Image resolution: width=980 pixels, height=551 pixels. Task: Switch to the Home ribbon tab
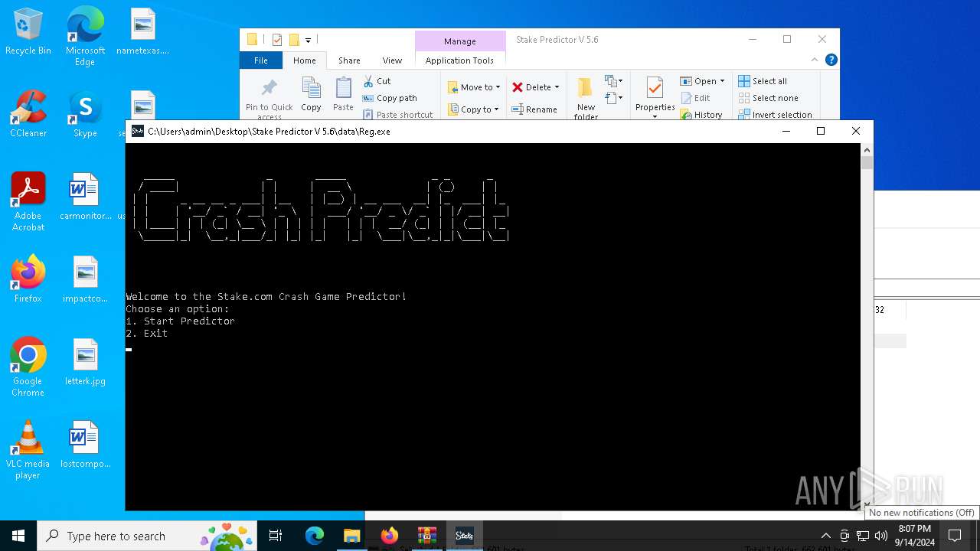pos(304,60)
